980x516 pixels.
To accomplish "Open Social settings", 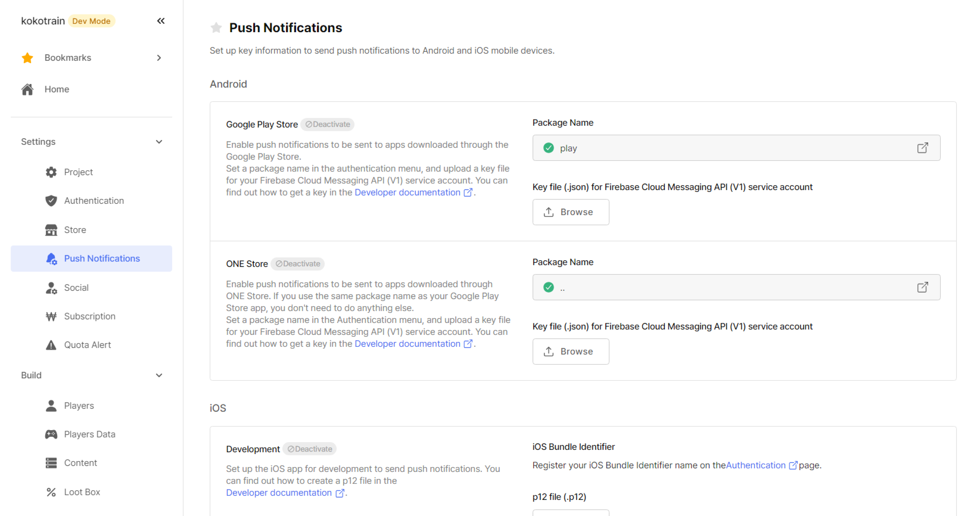I will point(91,288).
